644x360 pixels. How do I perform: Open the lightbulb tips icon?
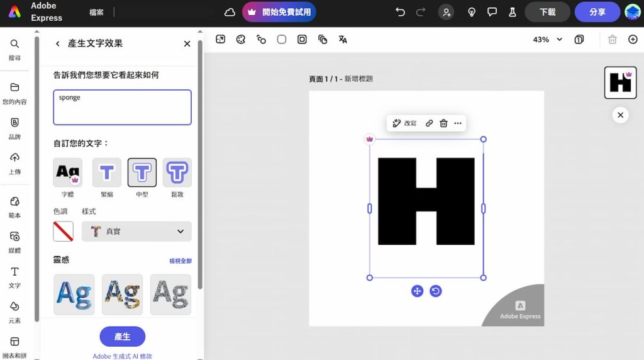tap(472, 13)
